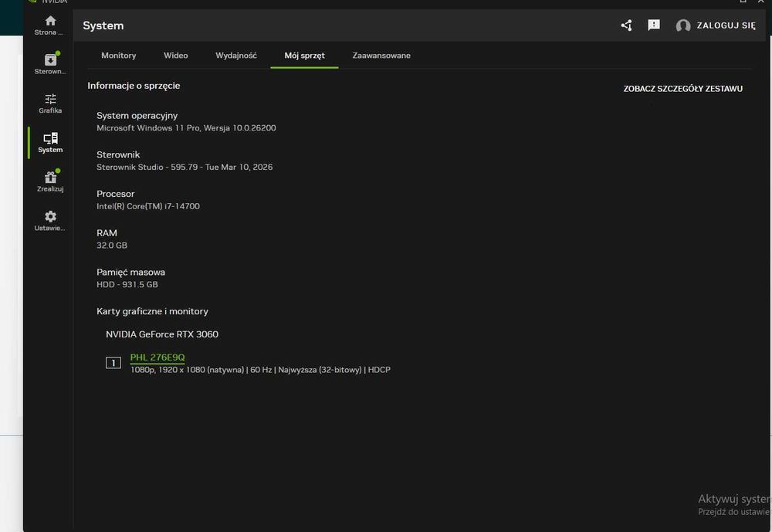Click the monitor number 1 icon
The image size is (772, 532).
pos(113,363)
